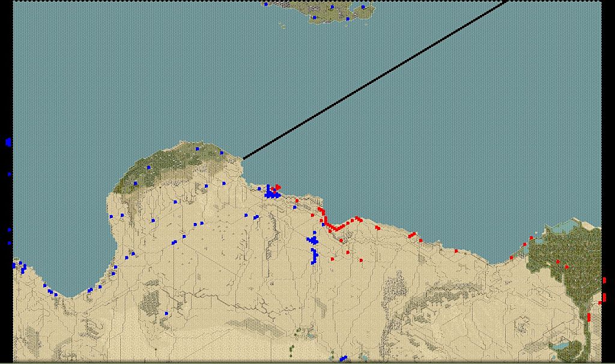Select the rightmost blue unit on the northern island
This screenshot has height=364, width=615.
click(363, 7)
